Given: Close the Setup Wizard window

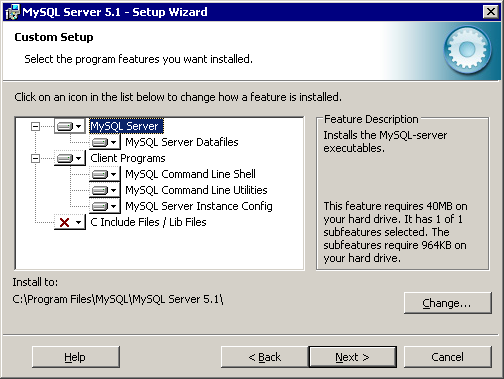Looking at the screenshot, I should coord(491,12).
